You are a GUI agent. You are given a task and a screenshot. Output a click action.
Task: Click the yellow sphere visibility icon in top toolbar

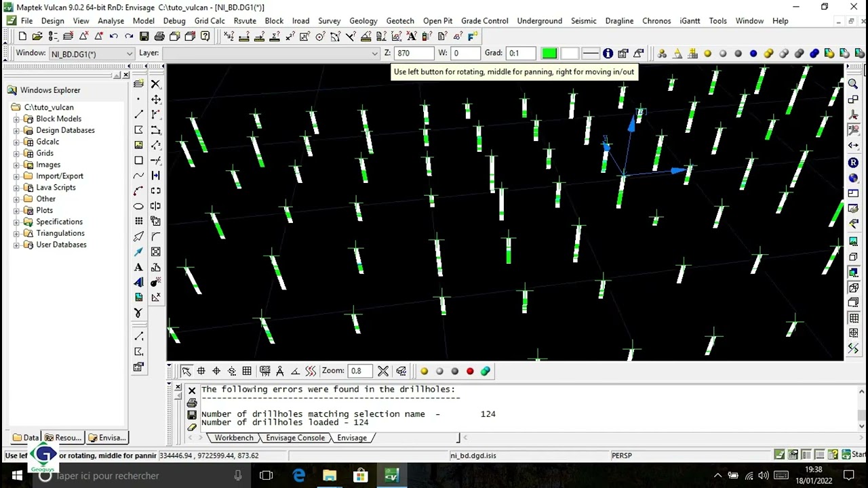(707, 54)
